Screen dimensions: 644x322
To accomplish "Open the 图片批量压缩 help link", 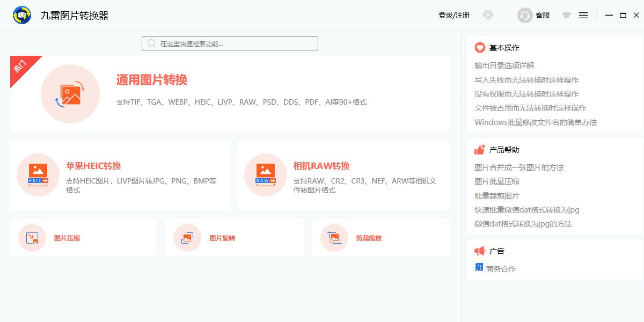I will tap(496, 181).
